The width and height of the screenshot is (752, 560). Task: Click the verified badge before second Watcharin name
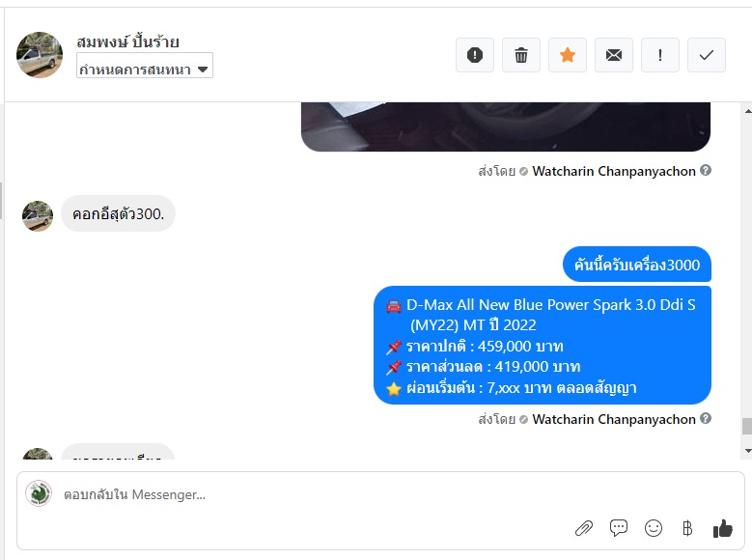(524, 419)
